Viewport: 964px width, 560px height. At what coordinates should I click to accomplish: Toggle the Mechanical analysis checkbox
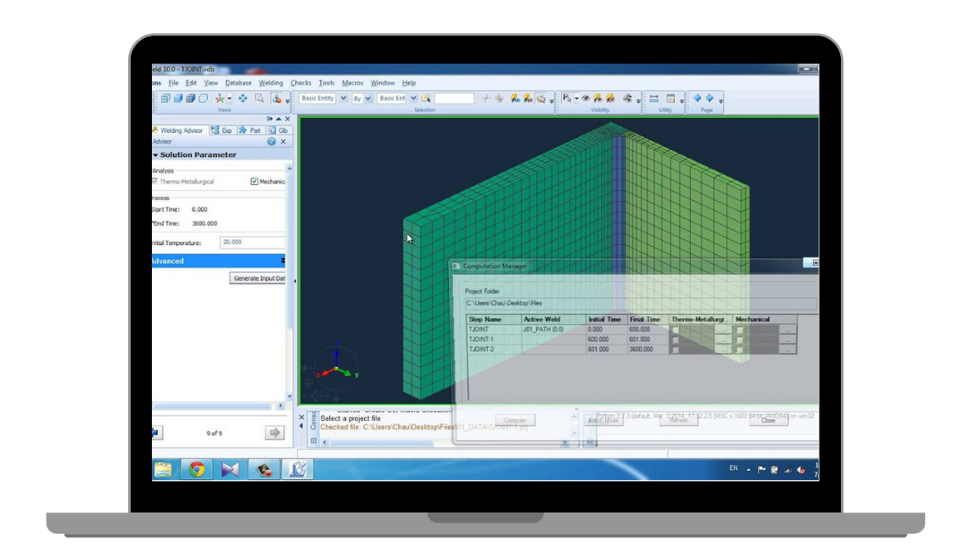click(254, 182)
